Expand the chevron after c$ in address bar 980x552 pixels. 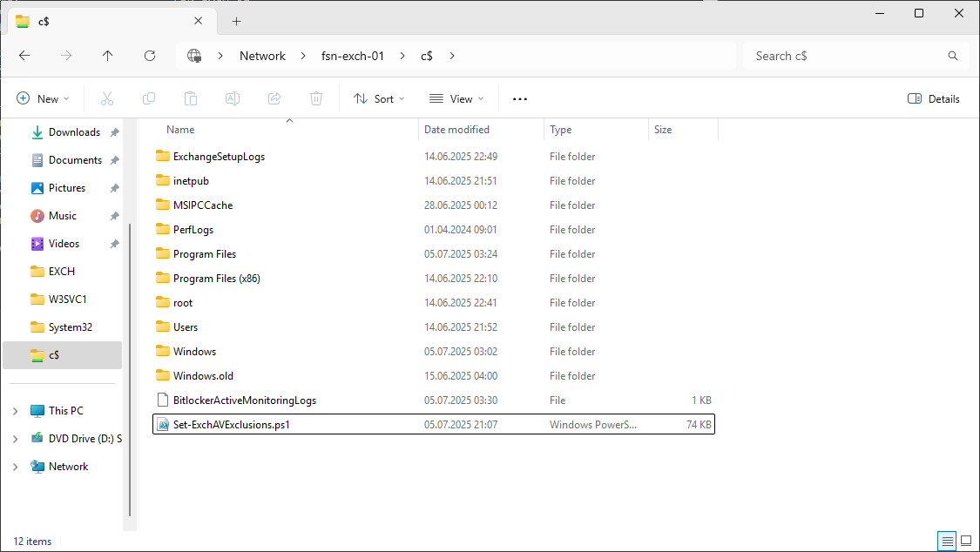click(x=452, y=56)
